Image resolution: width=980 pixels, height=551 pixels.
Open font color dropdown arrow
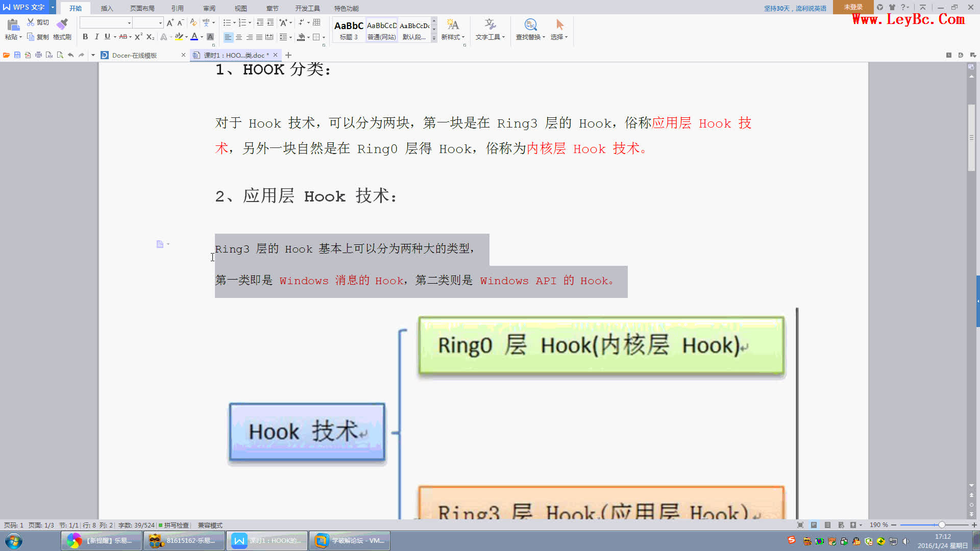[202, 37]
